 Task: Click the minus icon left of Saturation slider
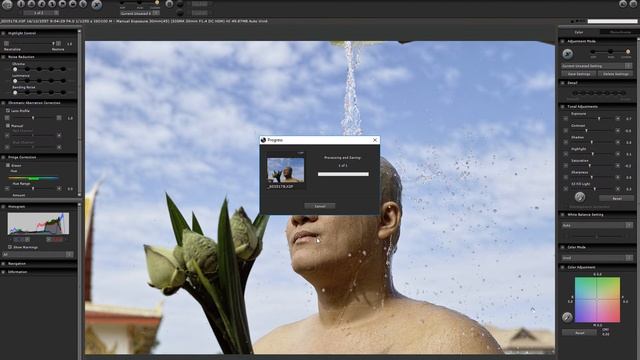click(x=566, y=166)
